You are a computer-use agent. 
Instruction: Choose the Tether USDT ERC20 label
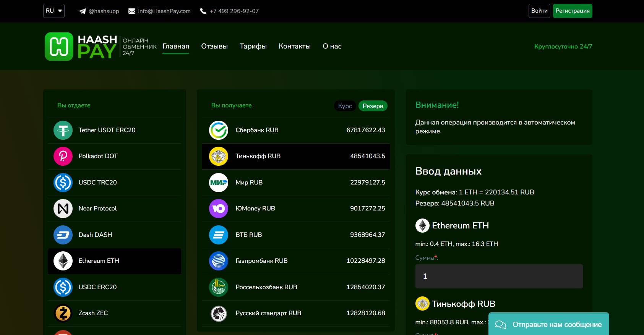pos(107,130)
